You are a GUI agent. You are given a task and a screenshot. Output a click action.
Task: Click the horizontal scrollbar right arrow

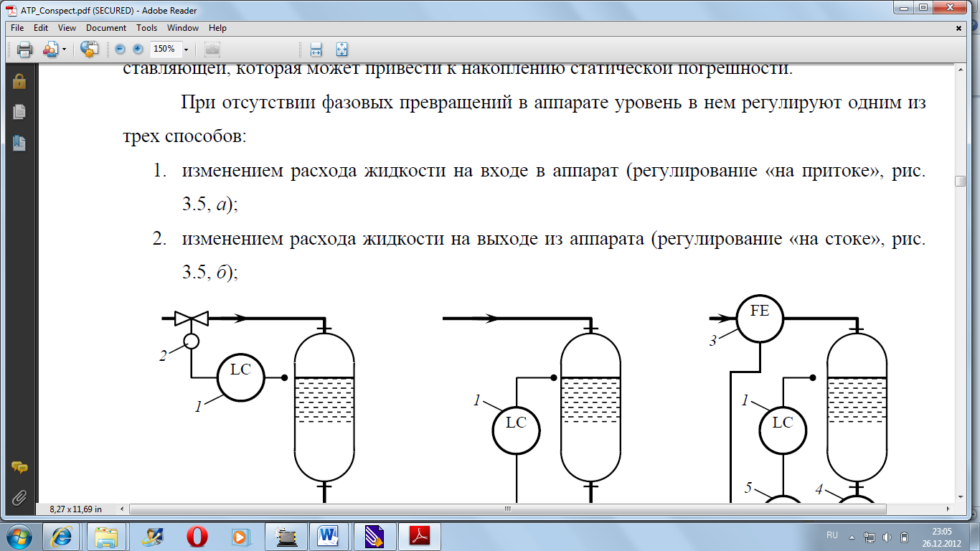[948, 509]
